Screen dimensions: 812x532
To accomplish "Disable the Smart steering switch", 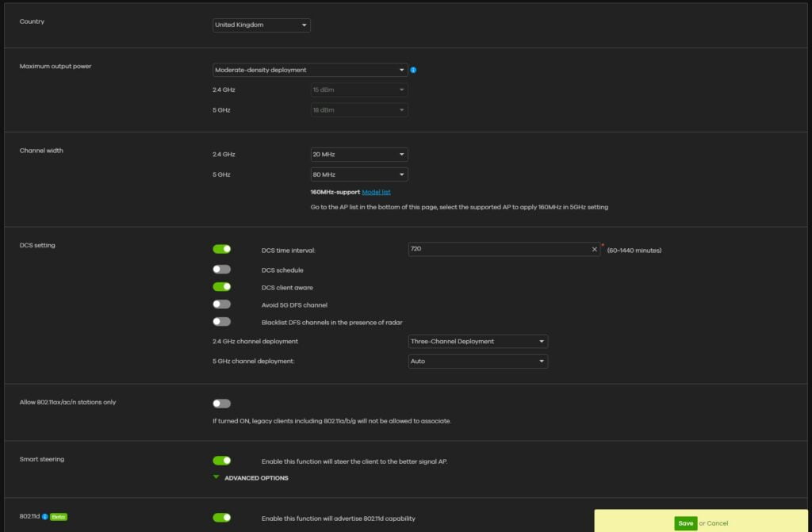I will tap(221, 461).
